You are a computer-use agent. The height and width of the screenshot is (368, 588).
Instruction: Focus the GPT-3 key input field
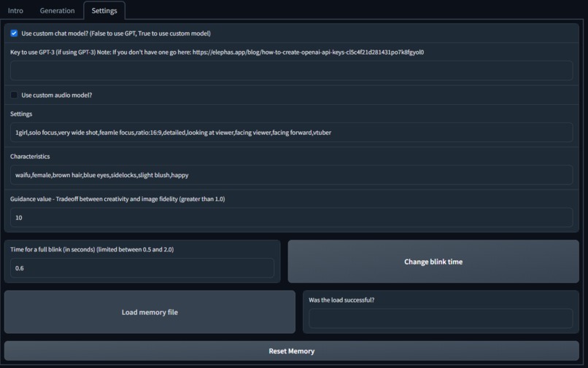tap(291, 71)
